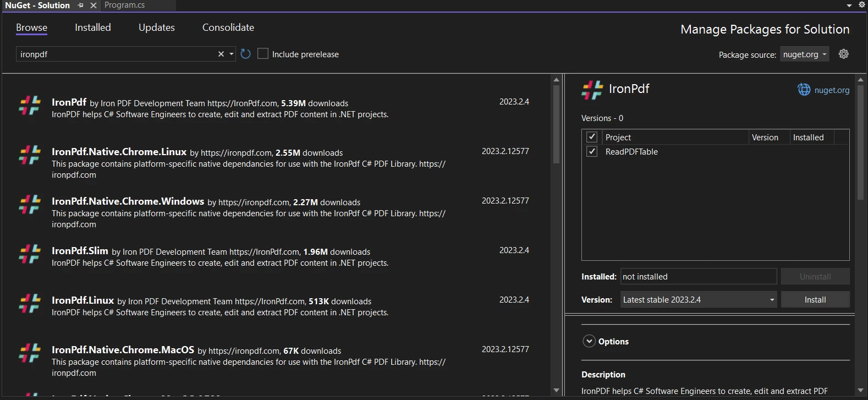Image resolution: width=868 pixels, height=400 pixels.
Task: Click details pane scrollbar up arrow
Action: [861, 80]
